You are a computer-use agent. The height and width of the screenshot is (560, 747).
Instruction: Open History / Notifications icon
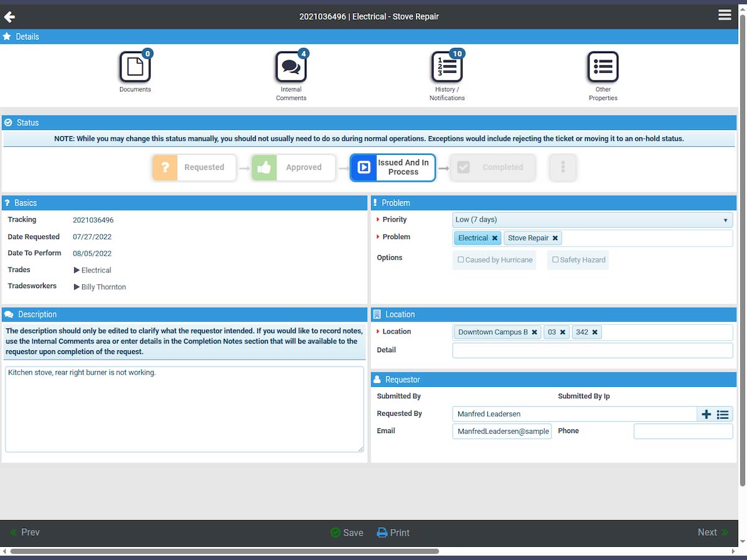447,67
